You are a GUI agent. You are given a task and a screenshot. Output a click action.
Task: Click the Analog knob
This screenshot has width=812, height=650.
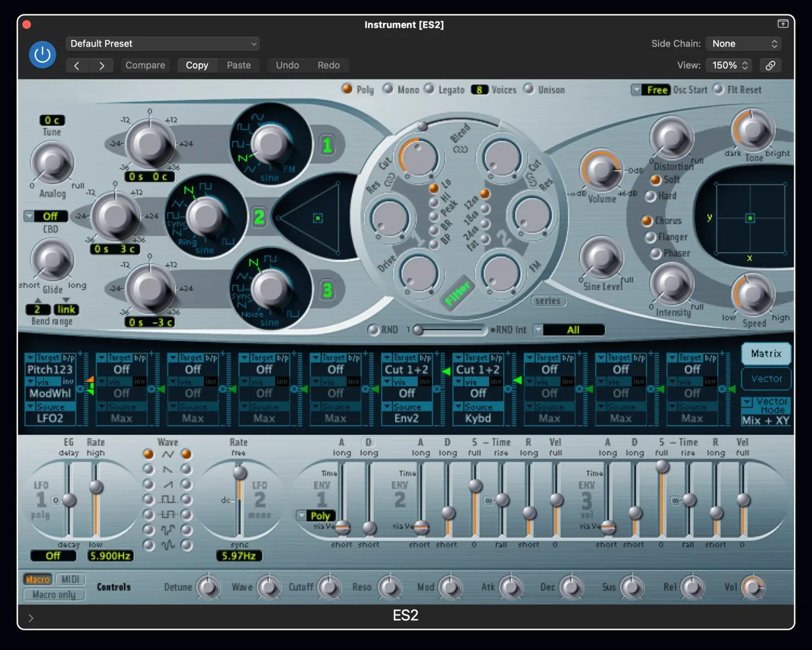pyautogui.click(x=52, y=163)
